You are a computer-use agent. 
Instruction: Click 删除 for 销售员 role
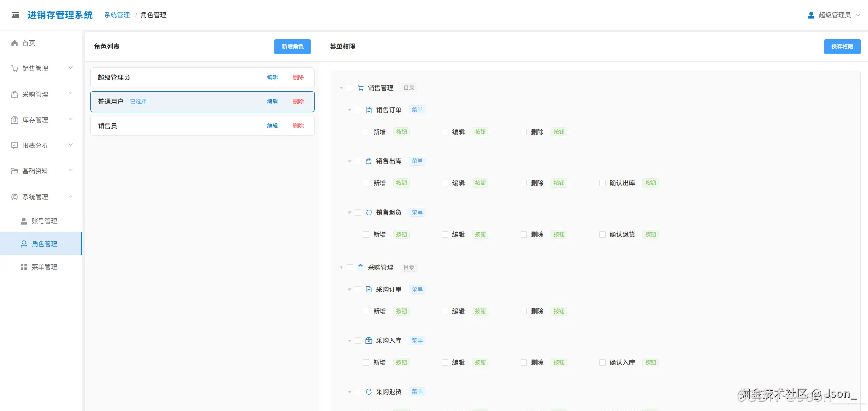pyautogui.click(x=298, y=126)
